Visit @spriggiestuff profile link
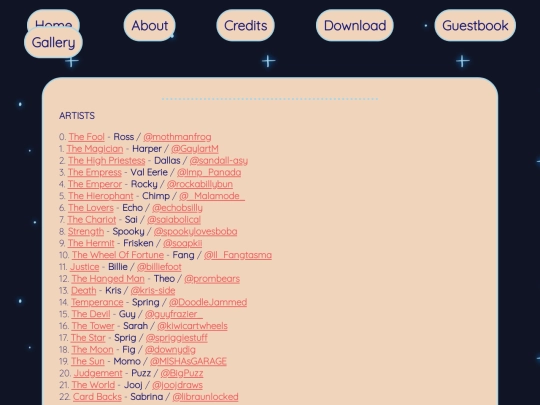540x405 pixels. pos(177,338)
